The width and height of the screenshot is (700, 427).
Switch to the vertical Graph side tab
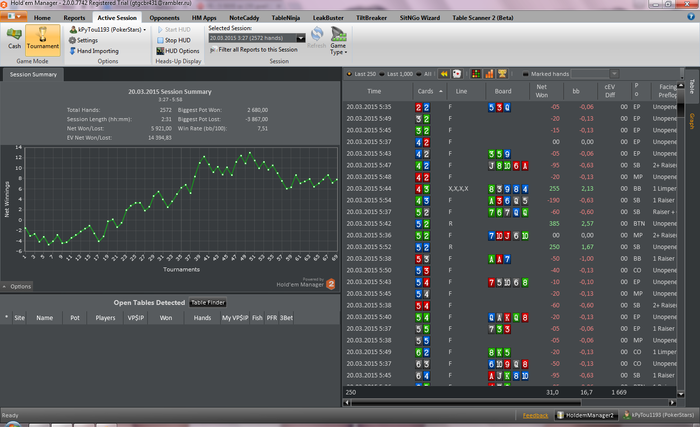click(692, 121)
